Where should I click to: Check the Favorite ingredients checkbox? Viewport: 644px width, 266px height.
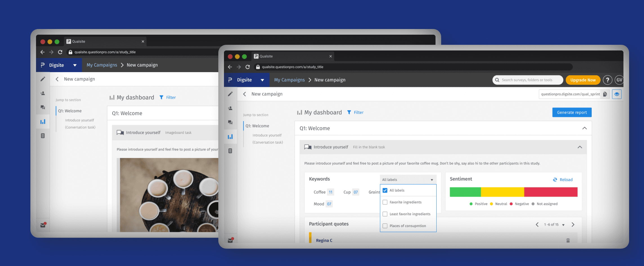tap(385, 202)
